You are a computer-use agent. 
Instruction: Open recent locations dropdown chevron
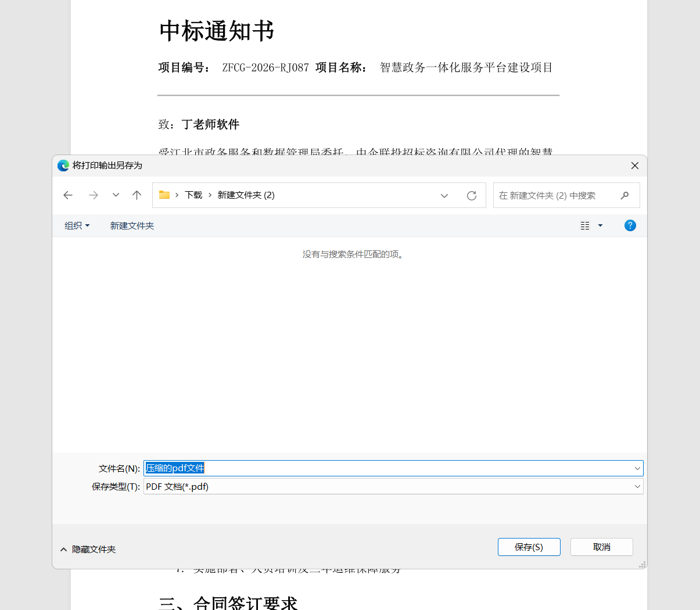tap(116, 195)
